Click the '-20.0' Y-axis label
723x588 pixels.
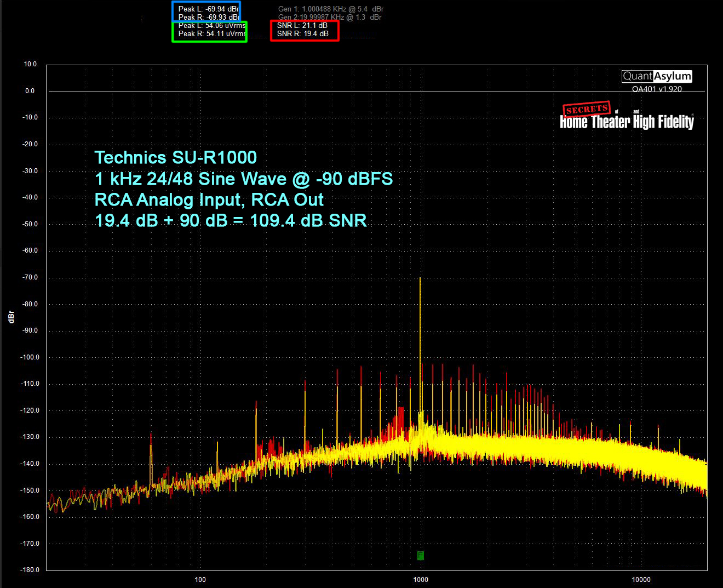click(x=30, y=144)
